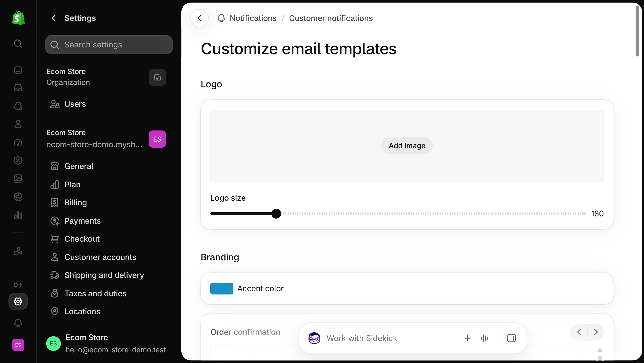
Task: Follow the Notifications breadcrumb link
Action: (253, 18)
